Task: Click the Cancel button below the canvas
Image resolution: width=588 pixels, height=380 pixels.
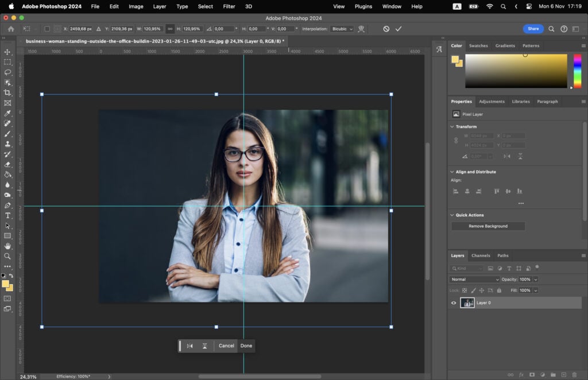Action: coord(226,346)
